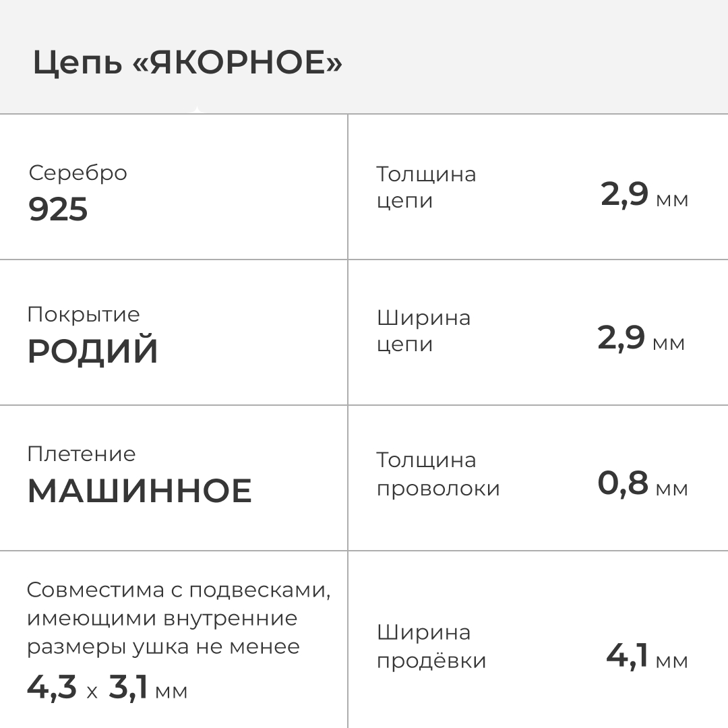The height and width of the screenshot is (728, 728).
Task: Select the Ширина продёвки label
Action: pos(431,647)
